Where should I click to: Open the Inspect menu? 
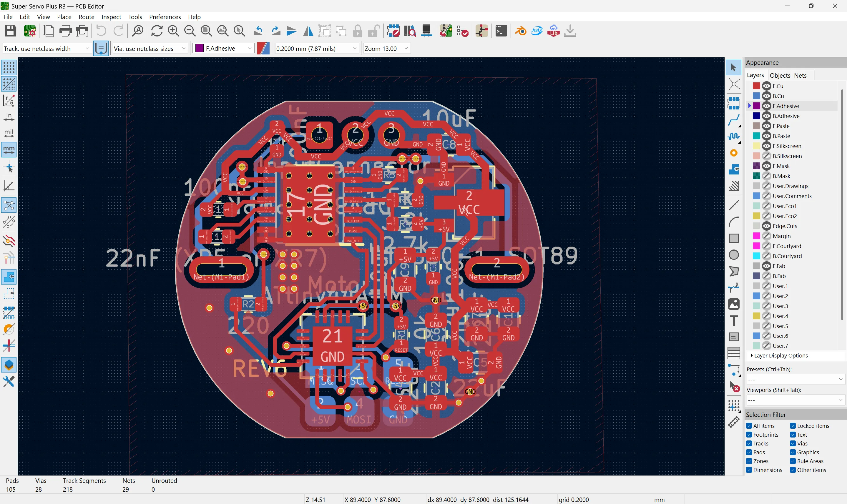(111, 17)
